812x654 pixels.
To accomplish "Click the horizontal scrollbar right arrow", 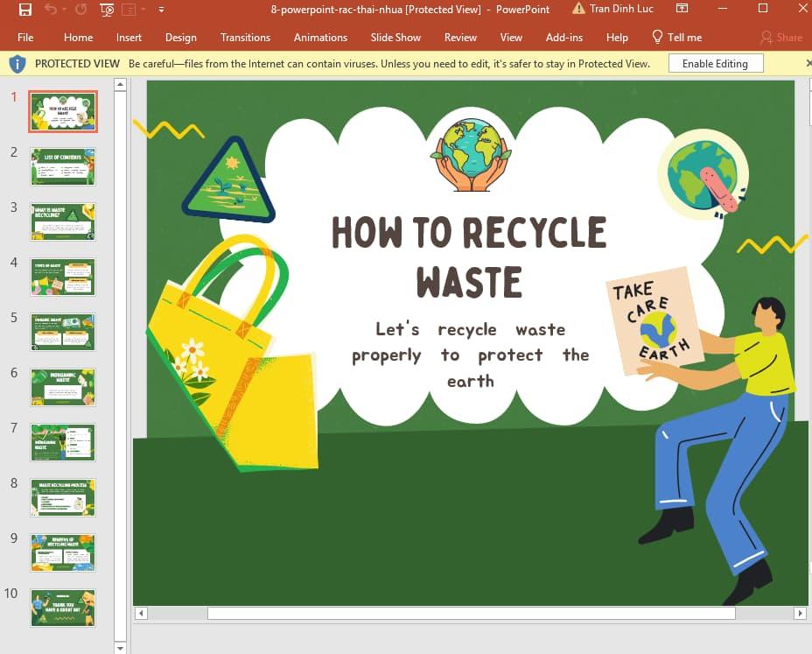I will (x=798, y=613).
